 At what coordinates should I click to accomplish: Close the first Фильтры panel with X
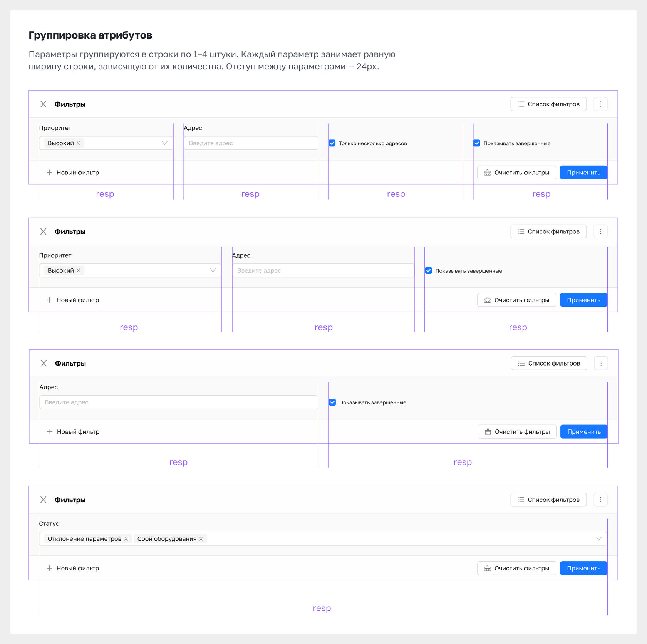point(44,104)
